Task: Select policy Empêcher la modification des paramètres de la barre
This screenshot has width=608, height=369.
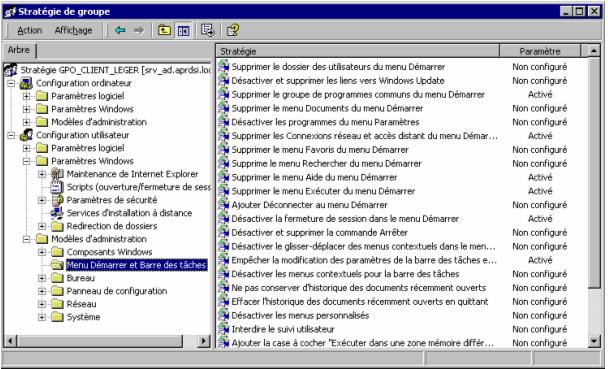Action: point(364,260)
